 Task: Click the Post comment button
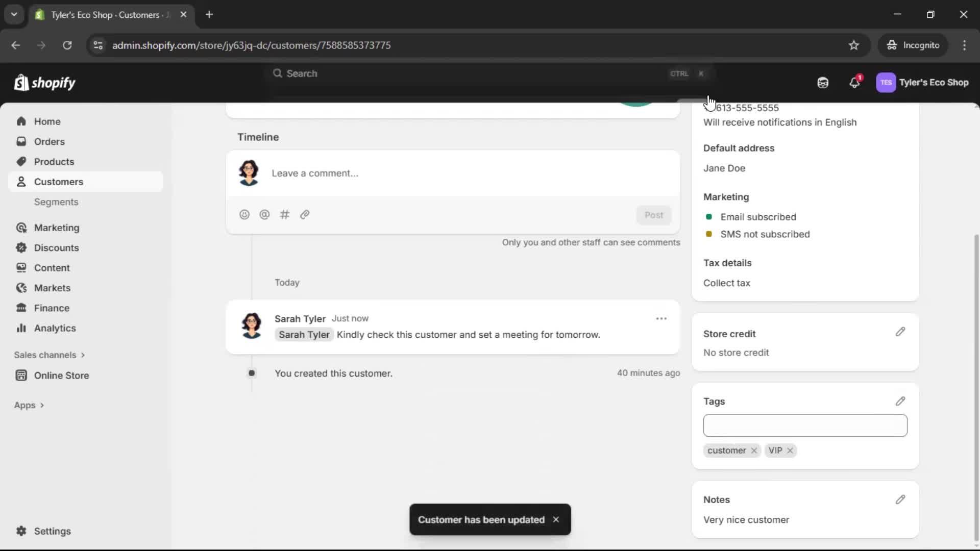(x=654, y=215)
